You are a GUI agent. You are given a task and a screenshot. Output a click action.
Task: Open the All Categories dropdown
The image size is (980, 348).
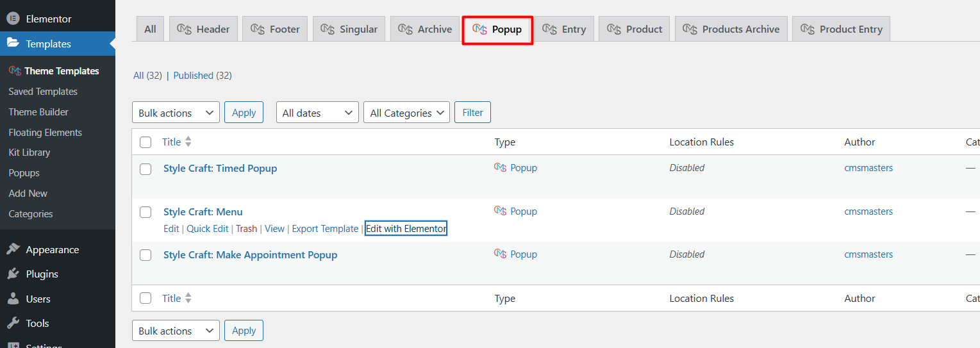click(406, 113)
